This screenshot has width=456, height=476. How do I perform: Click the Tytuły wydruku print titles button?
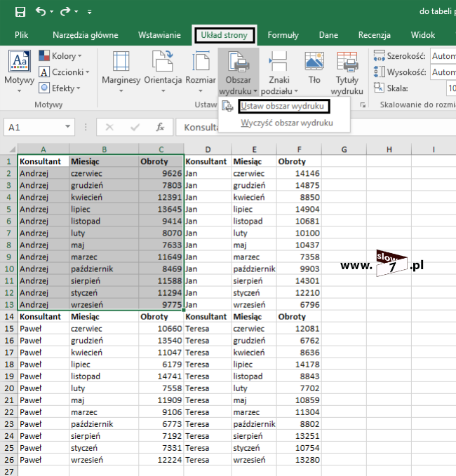tap(347, 72)
